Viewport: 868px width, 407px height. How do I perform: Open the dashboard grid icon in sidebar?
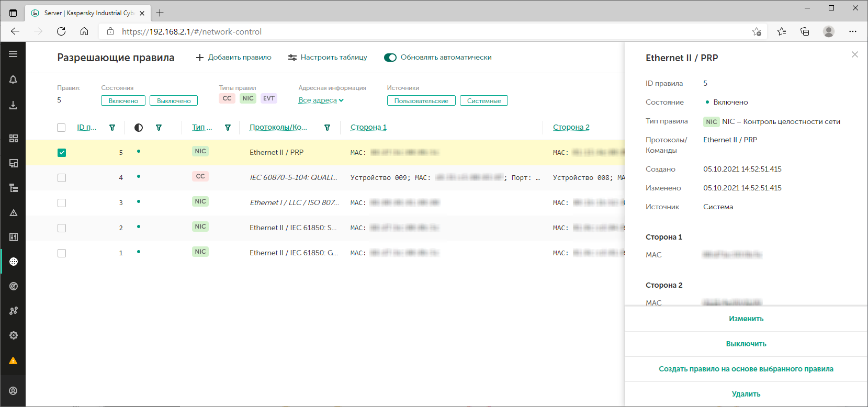pyautogui.click(x=13, y=138)
